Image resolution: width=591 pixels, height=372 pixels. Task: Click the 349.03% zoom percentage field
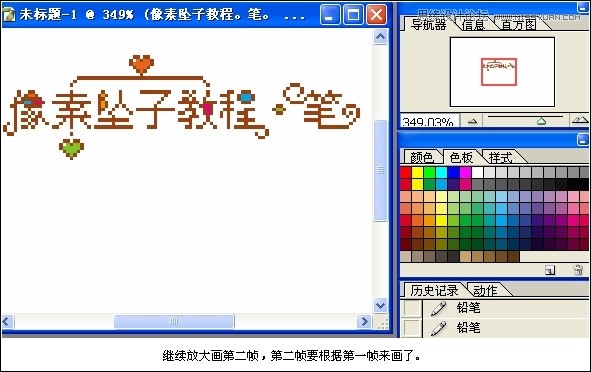click(x=429, y=121)
